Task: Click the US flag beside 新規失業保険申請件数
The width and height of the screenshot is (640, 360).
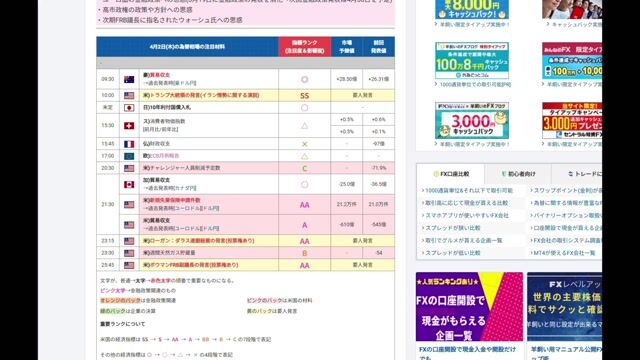Action: coord(129,204)
